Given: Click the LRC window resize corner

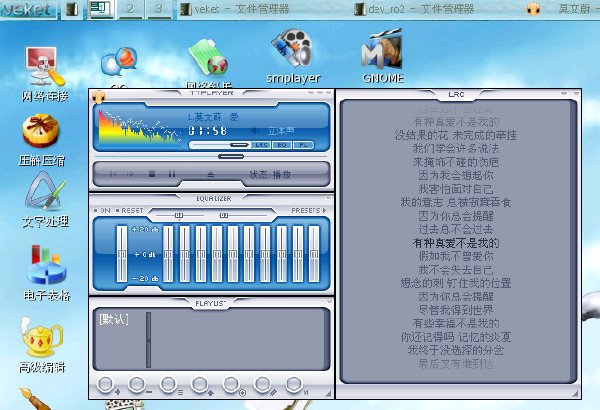Looking at the screenshot, I should pyautogui.click(x=576, y=394).
